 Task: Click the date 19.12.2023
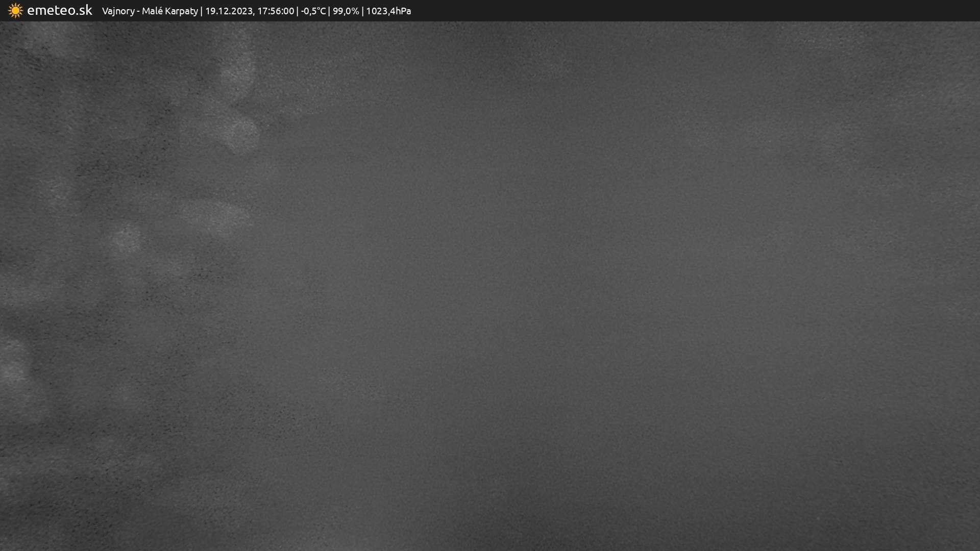[x=229, y=11]
